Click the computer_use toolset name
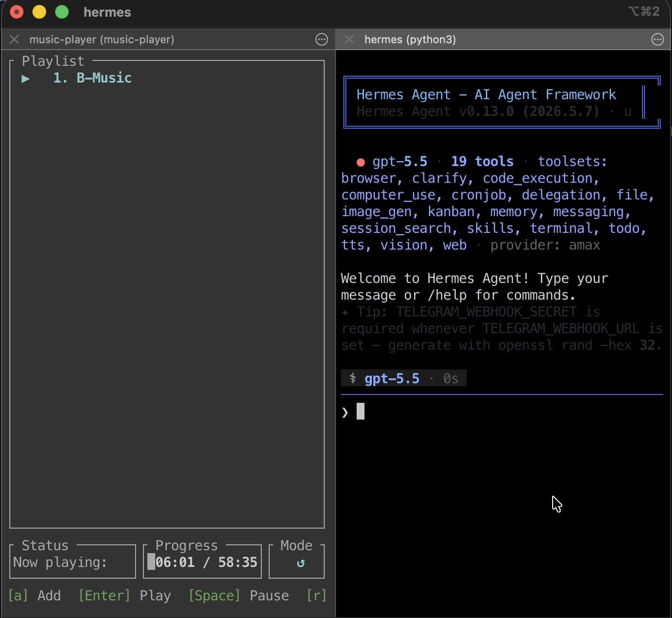This screenshot has width=672, height=618. (x=388, y=195)
